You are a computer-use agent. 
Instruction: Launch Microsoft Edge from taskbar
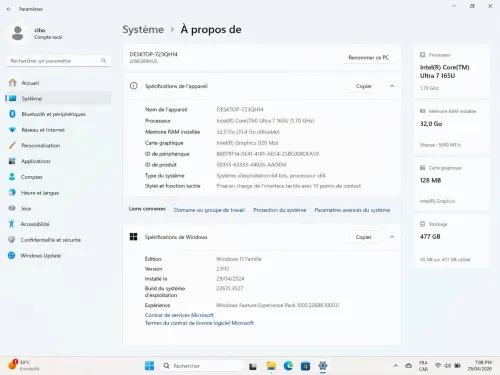[288, 366]
